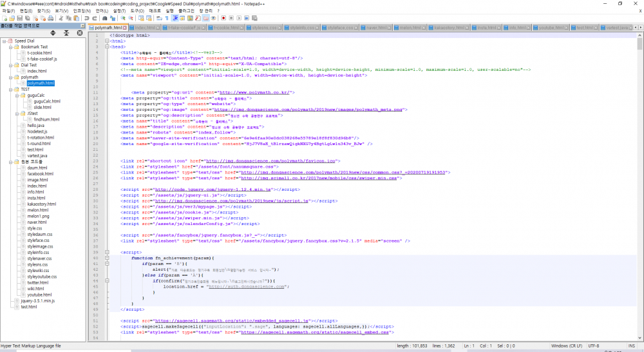The width and height of the screenshot is (644, 352).
Task: Click tab bar scroll right arrow
Action: coord(640,27)
